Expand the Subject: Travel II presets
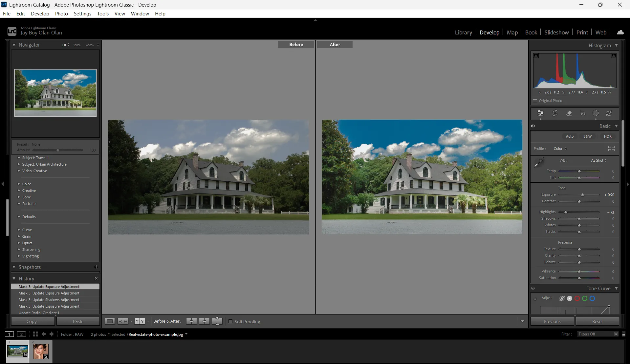Viewport: 630px width, 364px height. [19, 158]
